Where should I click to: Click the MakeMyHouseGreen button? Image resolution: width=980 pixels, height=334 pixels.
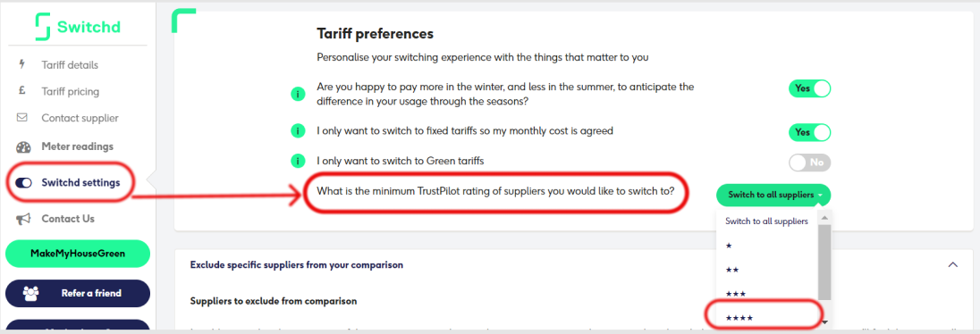pyautogui.click(x=78, y=254)
